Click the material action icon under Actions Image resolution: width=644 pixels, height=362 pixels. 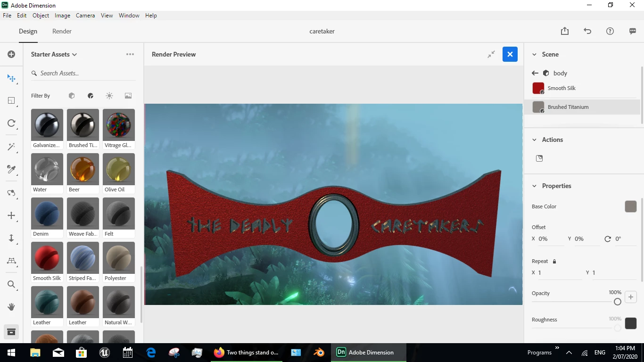(x=539, y=158)
